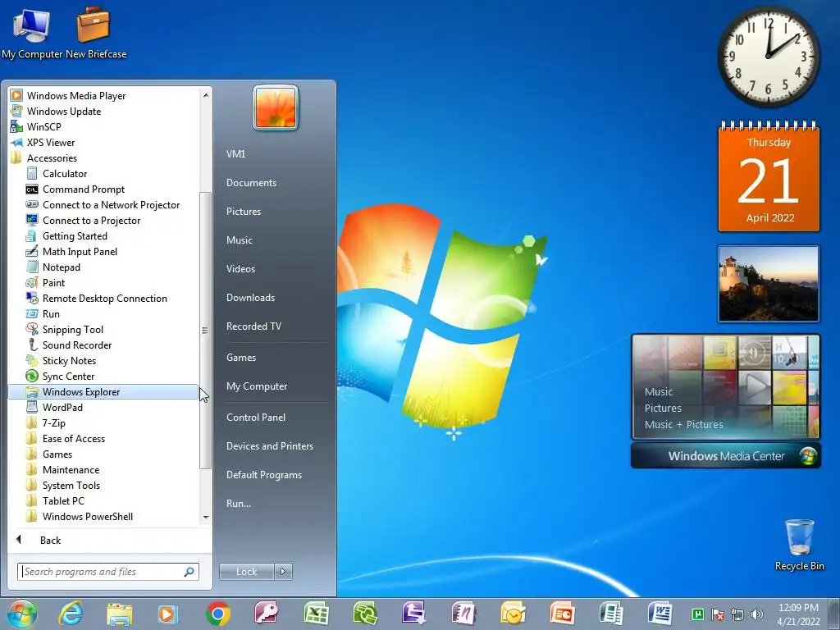Screen dimensions: 840x630
Task: Click the user account flower picture
Action: tap(276, 107)
